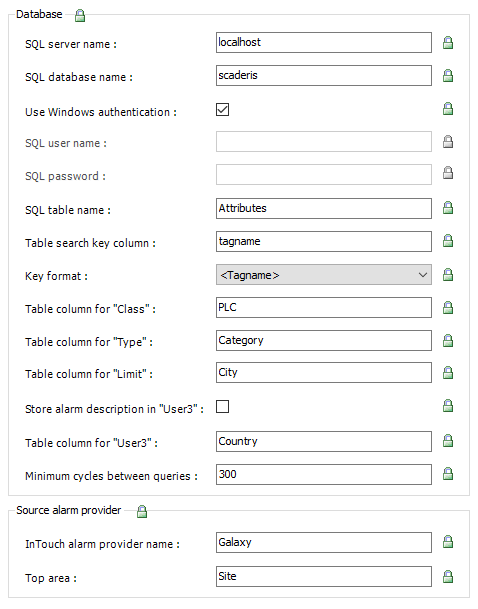Image resolution: width=478 pixels, height=609 pixels.
Task: Uncheck Use Windows authentication checkbox
Action: point(222,110)
